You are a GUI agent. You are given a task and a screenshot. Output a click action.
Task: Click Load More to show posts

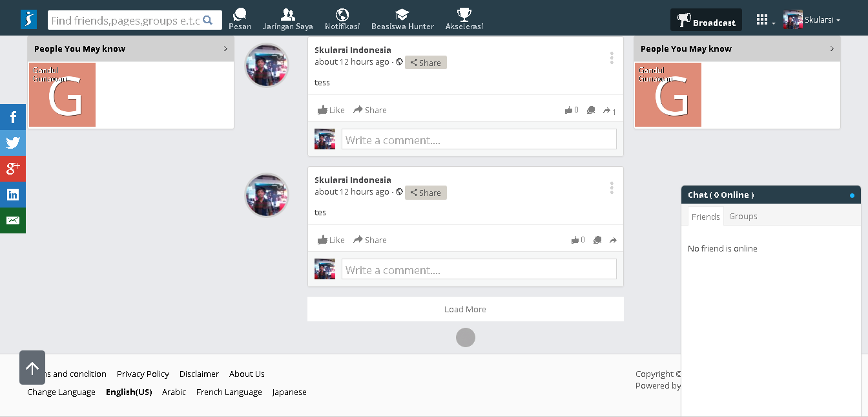465,309
